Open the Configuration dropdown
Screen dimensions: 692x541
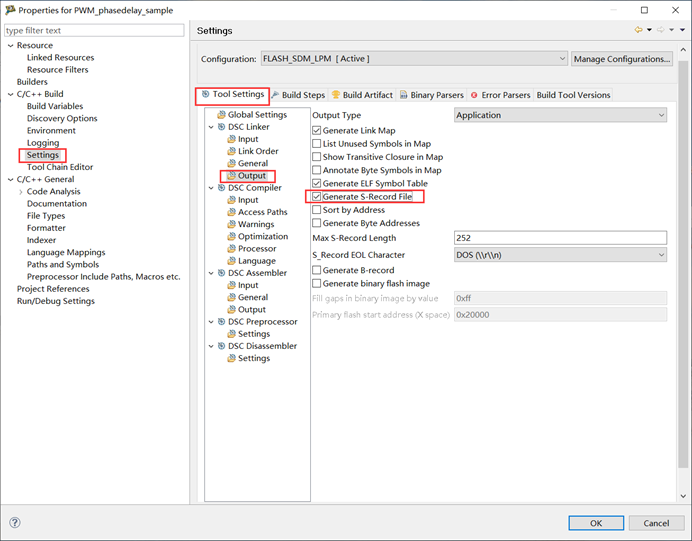click(x=413, y=59)
